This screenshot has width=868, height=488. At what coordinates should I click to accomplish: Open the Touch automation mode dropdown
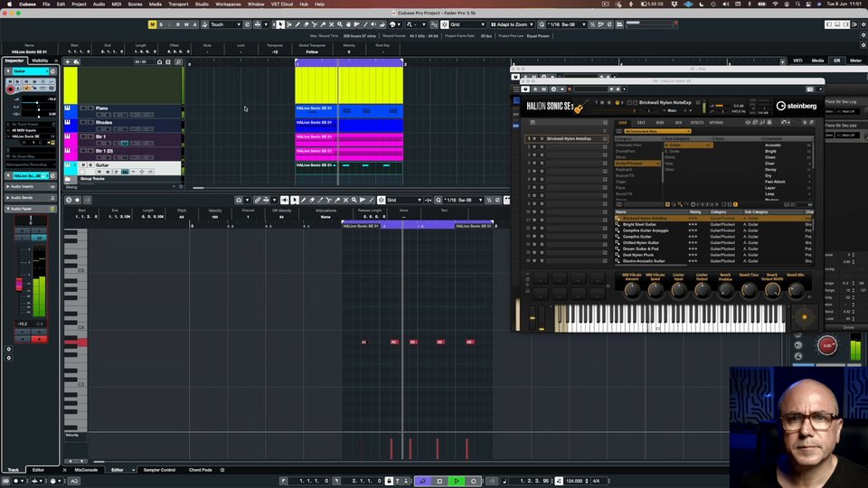[x=225, y=24]
